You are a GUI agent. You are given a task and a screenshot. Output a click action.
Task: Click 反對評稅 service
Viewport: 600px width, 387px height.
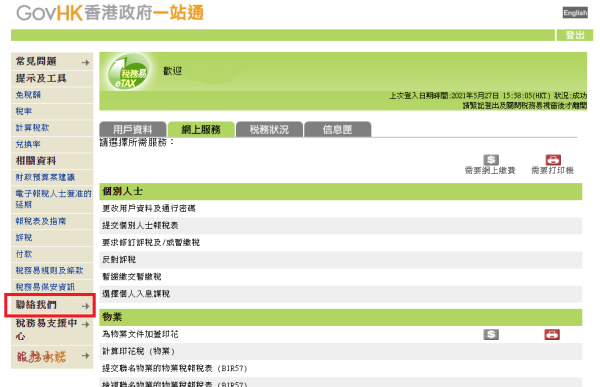pyautogui.click(x=119, y=260)
